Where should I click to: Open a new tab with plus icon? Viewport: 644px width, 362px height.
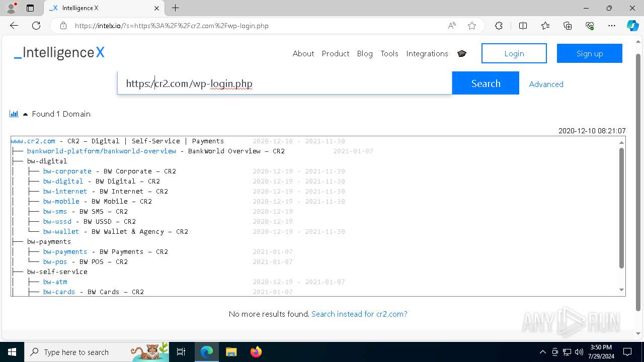tap(175, 8)
